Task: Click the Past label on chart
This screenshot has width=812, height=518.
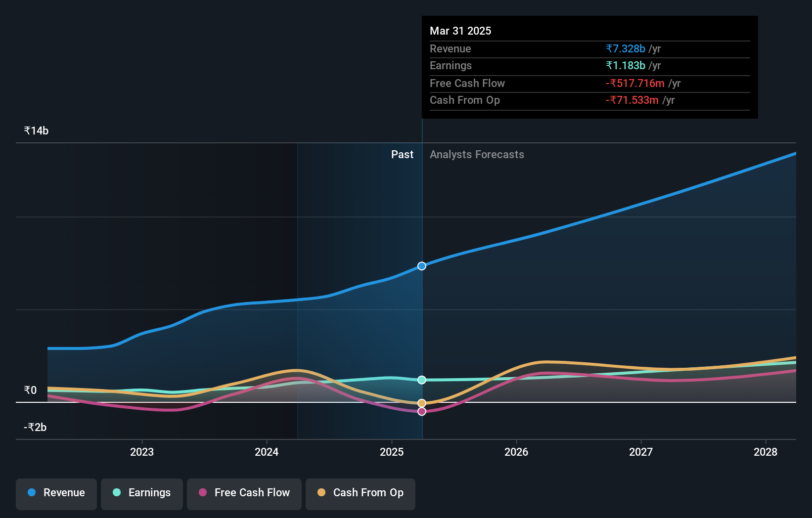Action: [x=402, y=154]
